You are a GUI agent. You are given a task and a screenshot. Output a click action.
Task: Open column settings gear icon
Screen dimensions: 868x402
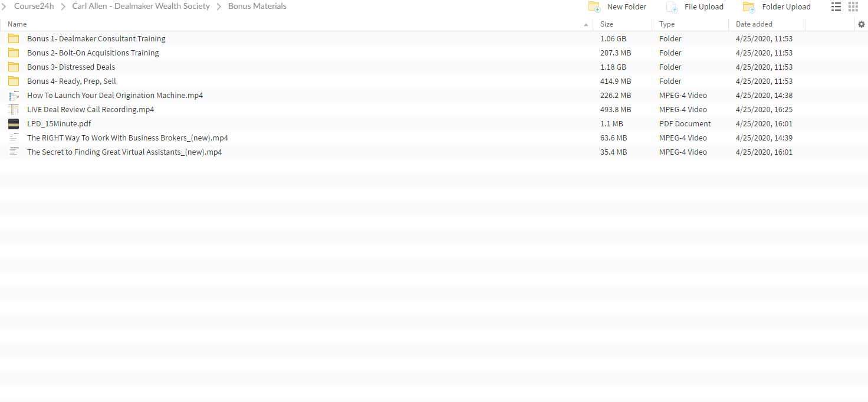click(x=862, y=24)
